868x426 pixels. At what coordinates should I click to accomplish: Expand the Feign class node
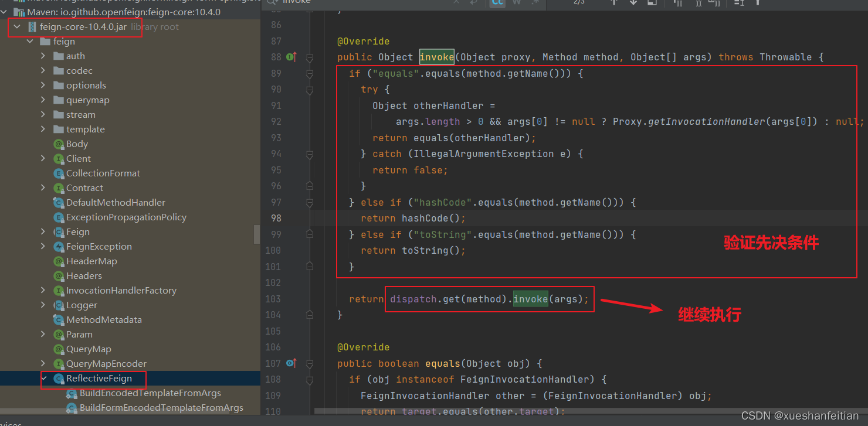[43, 232]
